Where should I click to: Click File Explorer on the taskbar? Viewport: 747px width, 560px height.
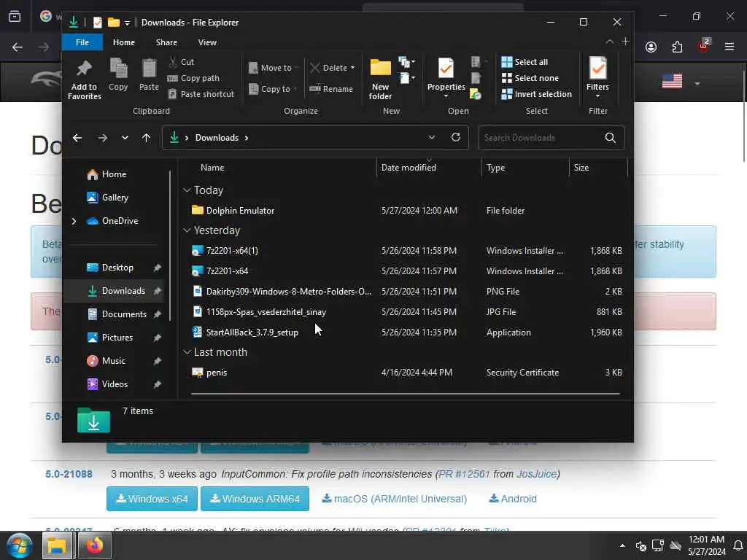pyautogui.click(x=57, y=545)
